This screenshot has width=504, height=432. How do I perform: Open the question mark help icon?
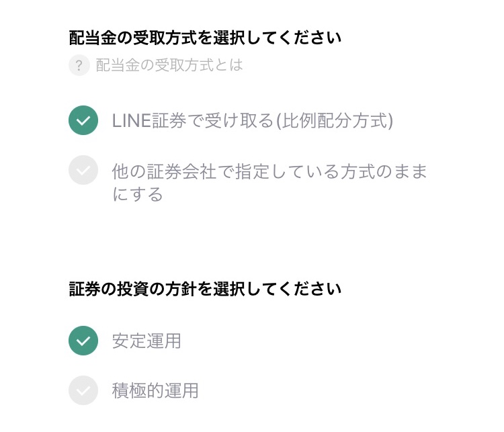click(79, 65)
